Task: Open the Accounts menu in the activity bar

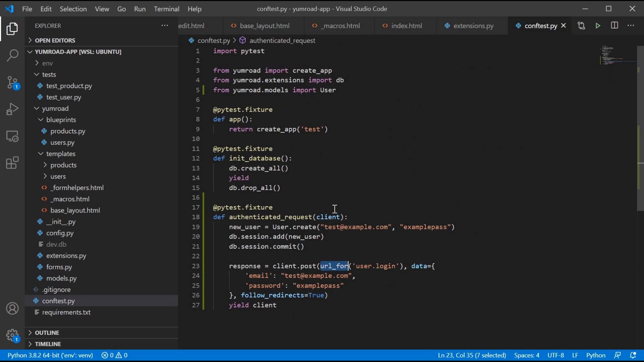Action: [12, 308]
